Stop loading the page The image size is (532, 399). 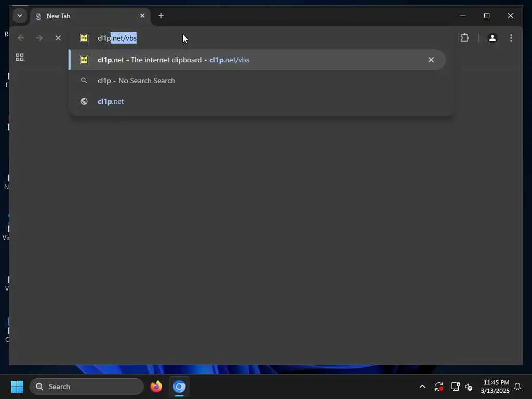(58, 38)
